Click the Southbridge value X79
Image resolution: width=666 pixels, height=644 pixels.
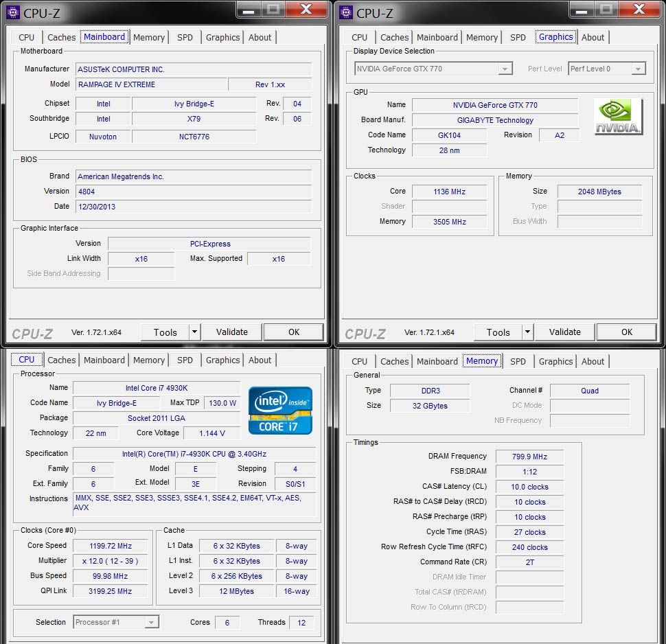pos(194,119)
